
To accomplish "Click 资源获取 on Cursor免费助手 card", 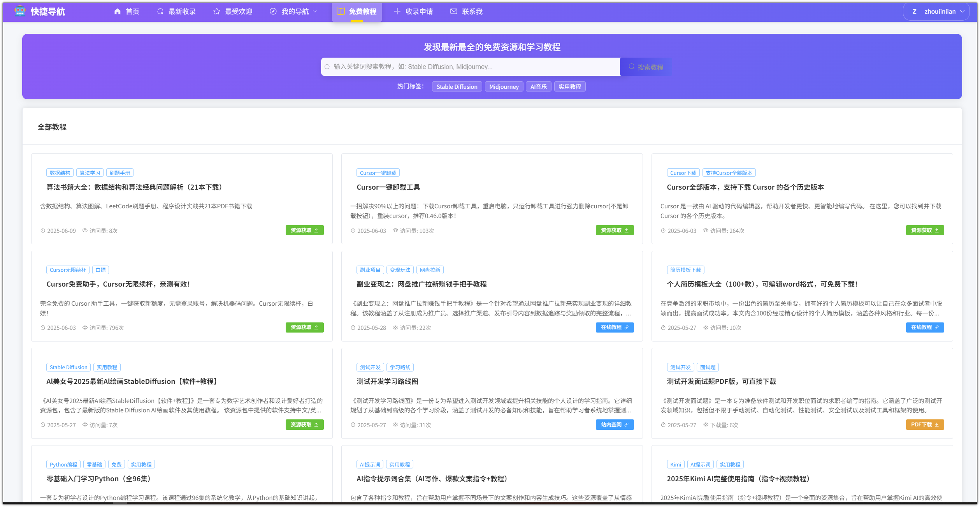I will [x=304, y=327].
